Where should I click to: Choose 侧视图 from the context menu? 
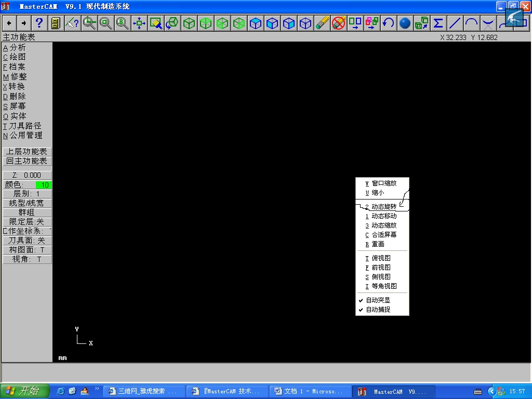[x=382, y=277]
